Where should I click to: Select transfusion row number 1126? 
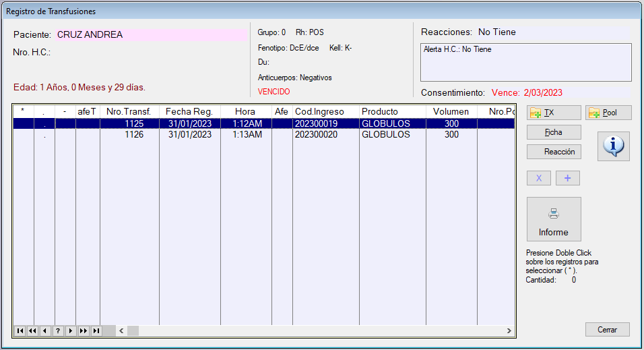point(135,135)
